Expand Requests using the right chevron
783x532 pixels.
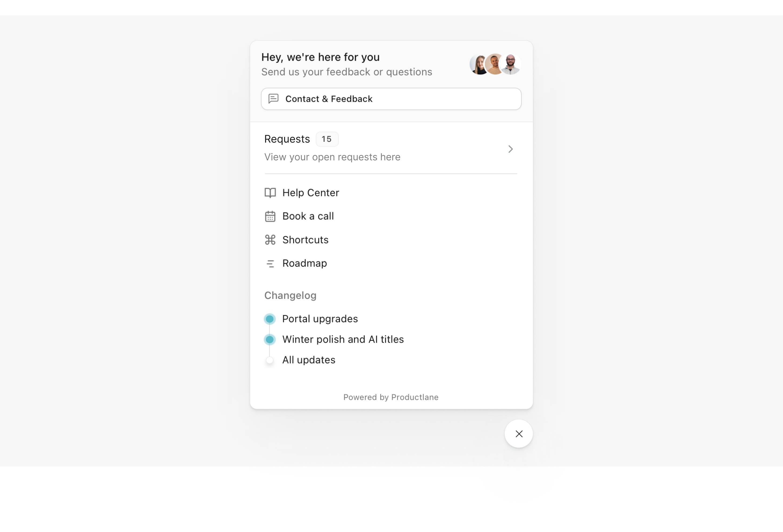pyautogui.click(x=510, y=149)
